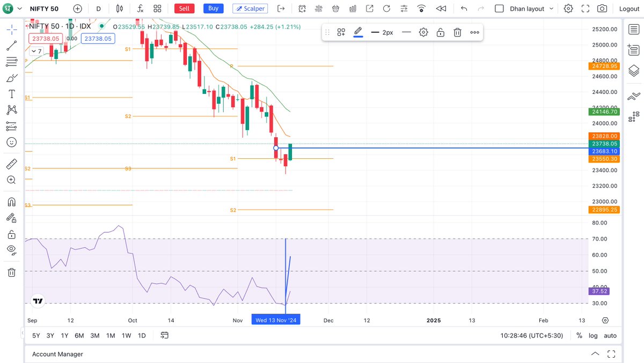Open the bar chart analytics icon

pos(353,9)
